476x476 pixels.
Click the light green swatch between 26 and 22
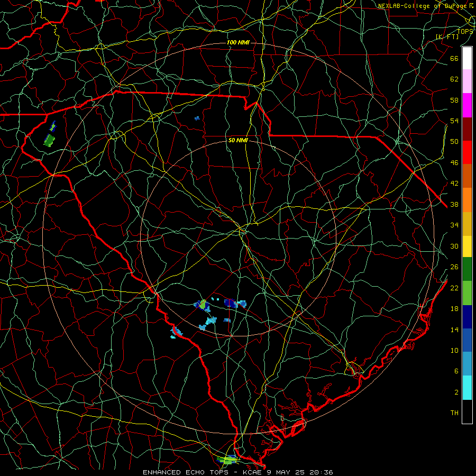tap(467, 292)
